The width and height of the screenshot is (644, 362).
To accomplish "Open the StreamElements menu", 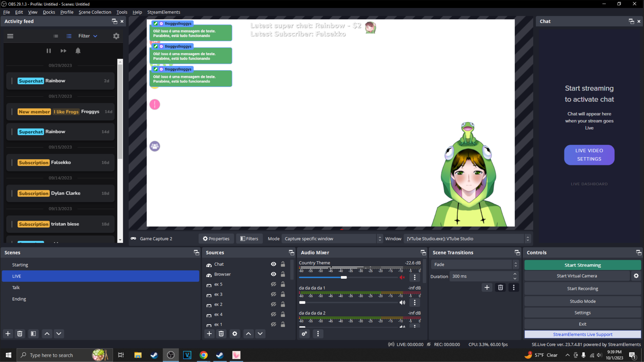I will pyautogui.click(x=164, y=12).
